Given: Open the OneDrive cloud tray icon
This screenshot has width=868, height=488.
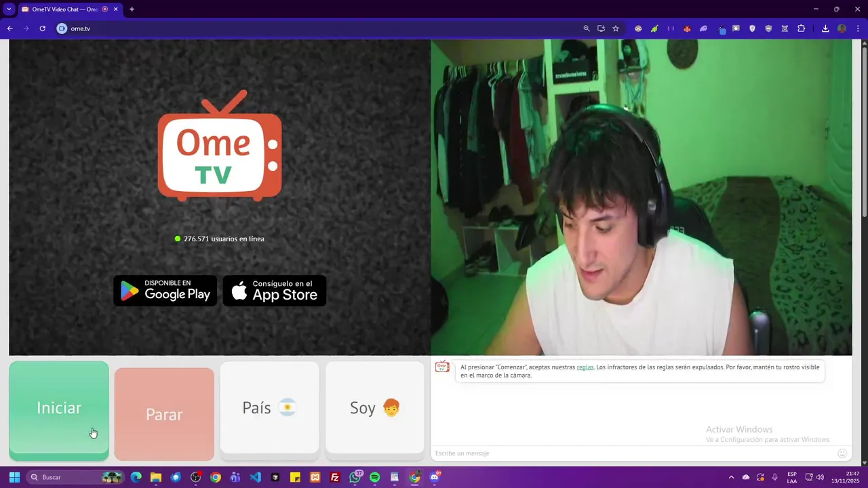Looking at the screenshot, I should tap(746, 477).
